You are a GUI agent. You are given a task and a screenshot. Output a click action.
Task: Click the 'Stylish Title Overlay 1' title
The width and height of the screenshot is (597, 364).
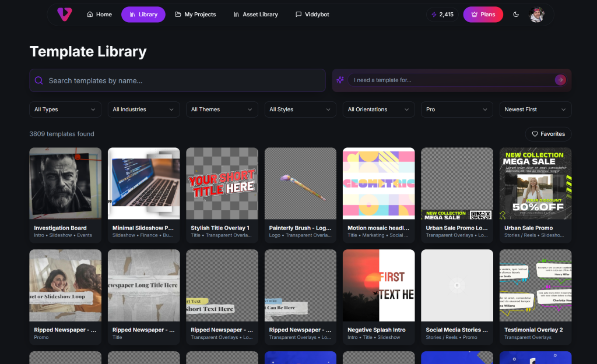pyautogui.click(x=220, y=228)
